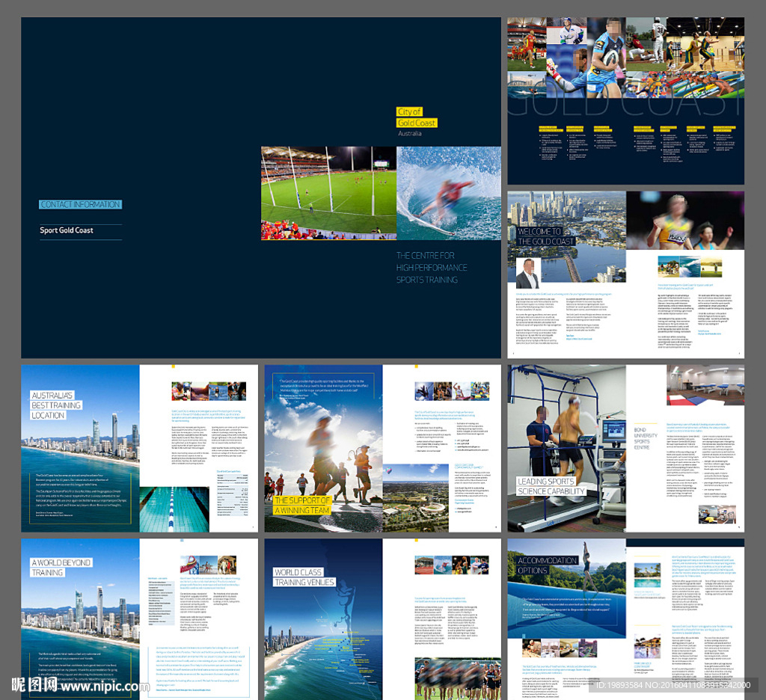Click Australia's Best Training Location heading
Screen dimensions: 766x700
tap(55, 405)
